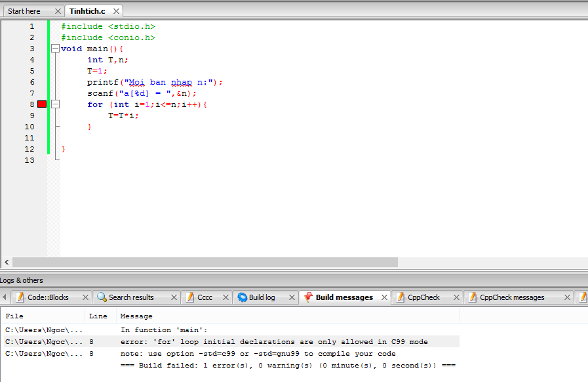This screenshot has height=382, width=588.
Task: Click the File column header
Action: coord(14,316)
